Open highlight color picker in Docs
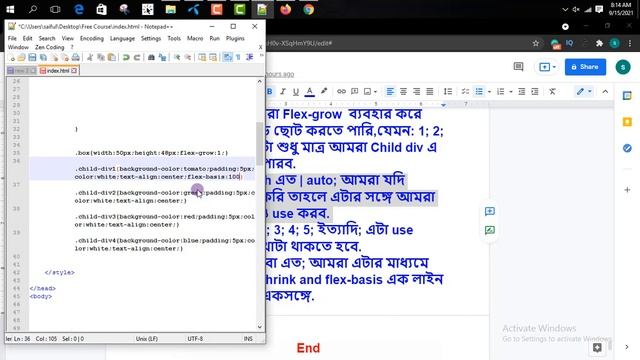 point(324,91)
